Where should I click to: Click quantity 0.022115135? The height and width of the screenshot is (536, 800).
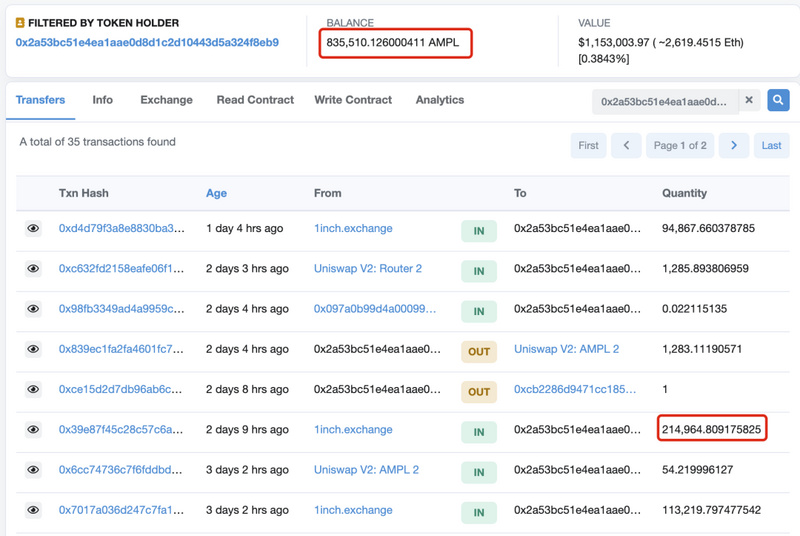[694, 309]
